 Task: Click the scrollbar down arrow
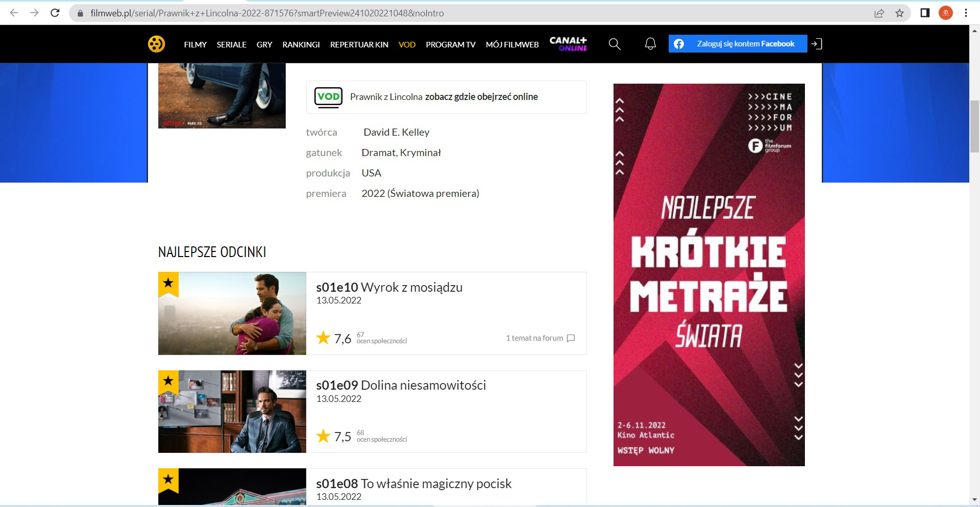point(974,499)
